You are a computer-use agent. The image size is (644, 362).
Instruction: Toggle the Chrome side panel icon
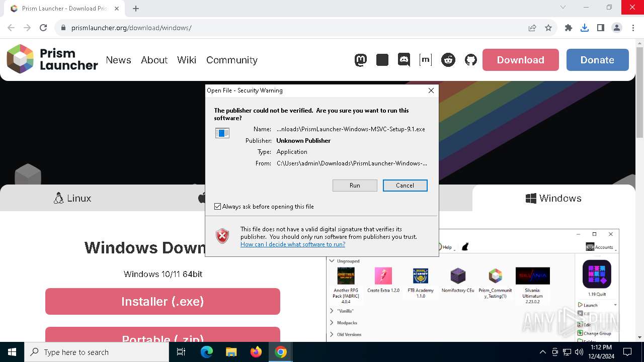601,28
